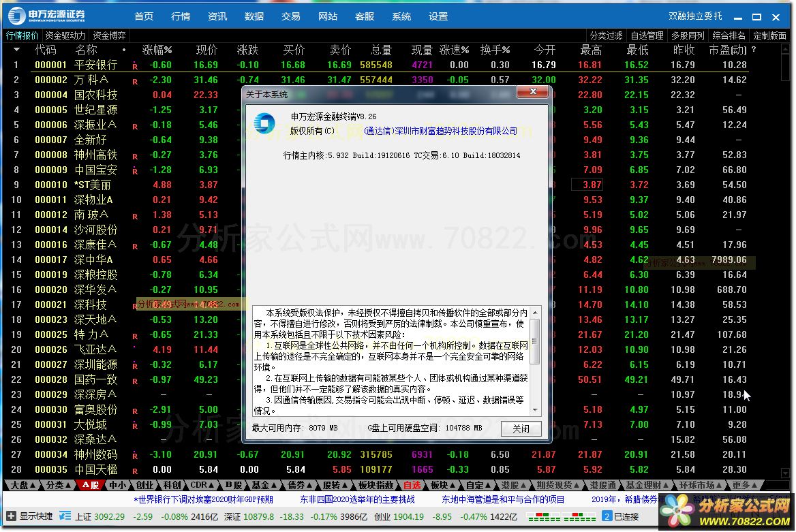The height and width of the screenshot is (532, 796).
Task: Select the 科创 bottom tab
Action: pos(172,485)
